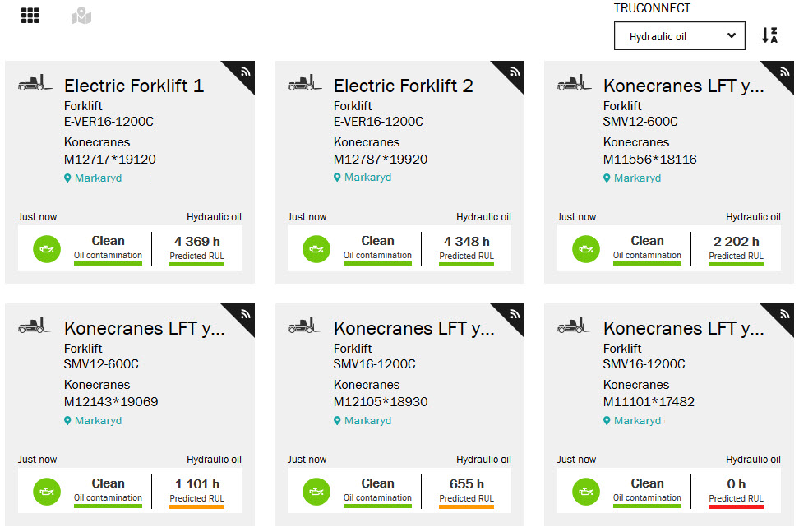Select the 0 h Predicted RUL value
The height and width of the screenshot is (532, 799).
[736, 484]
